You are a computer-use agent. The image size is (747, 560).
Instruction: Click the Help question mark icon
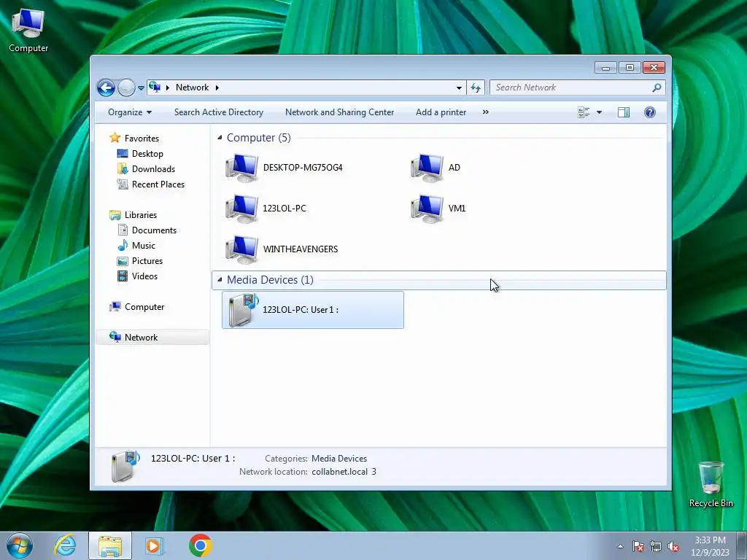tap(649, 112)
